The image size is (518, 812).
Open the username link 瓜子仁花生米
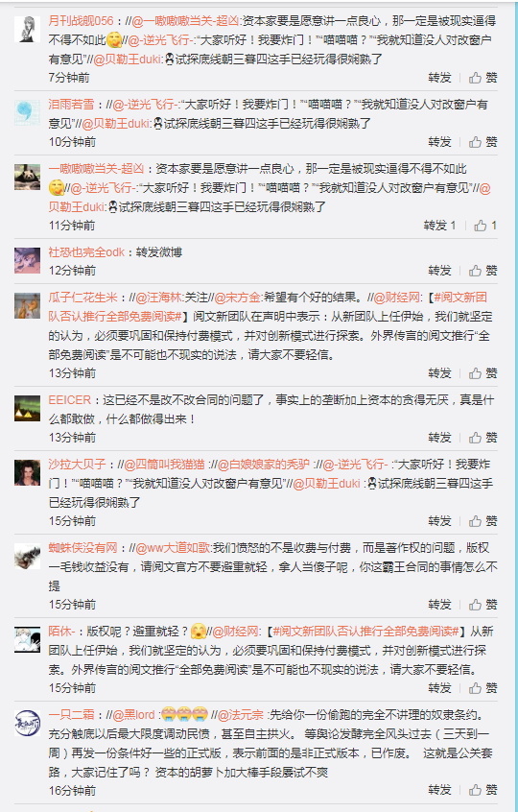click(x=82, y=298)
